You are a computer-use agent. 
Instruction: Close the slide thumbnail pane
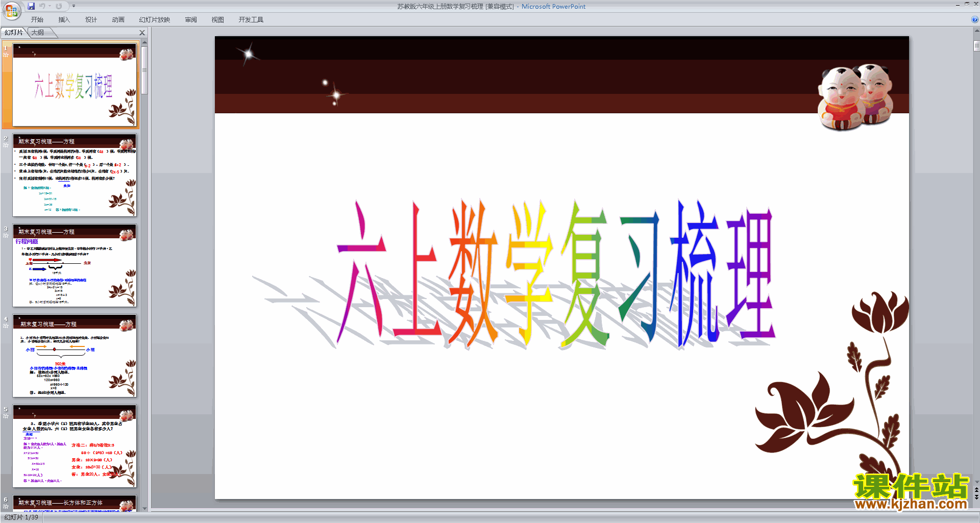pyautogui.click(x=142, y=33)
